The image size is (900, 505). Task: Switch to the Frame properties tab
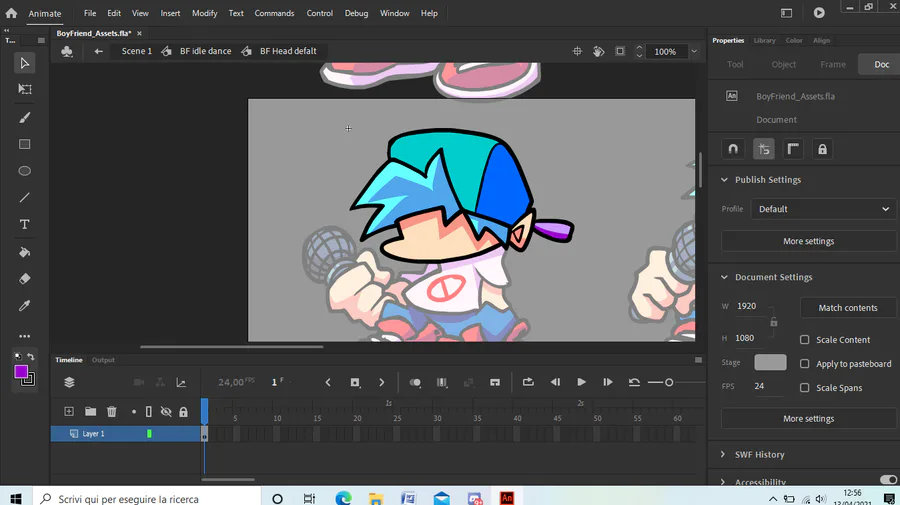[x=833, y=64]
